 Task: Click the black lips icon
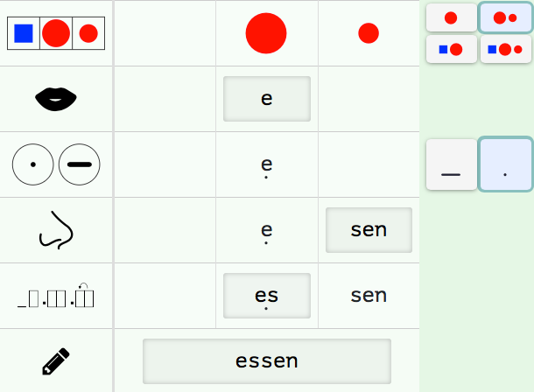tap(56, 99)
